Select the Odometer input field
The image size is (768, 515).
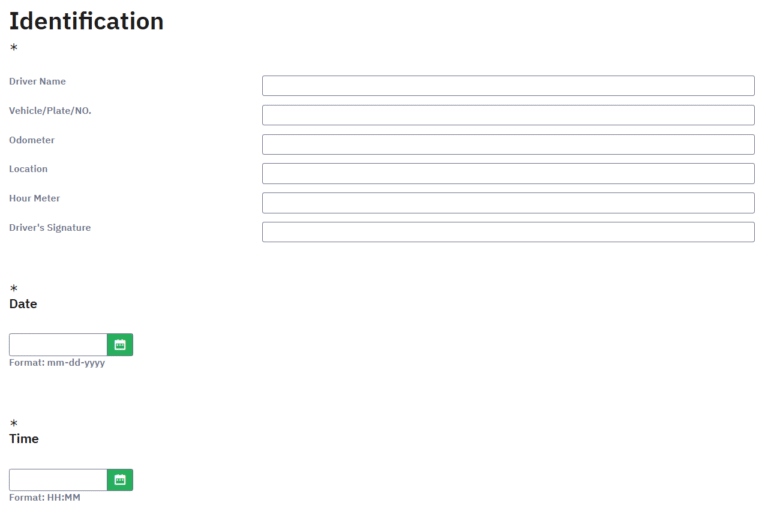[x=508, y=145]
